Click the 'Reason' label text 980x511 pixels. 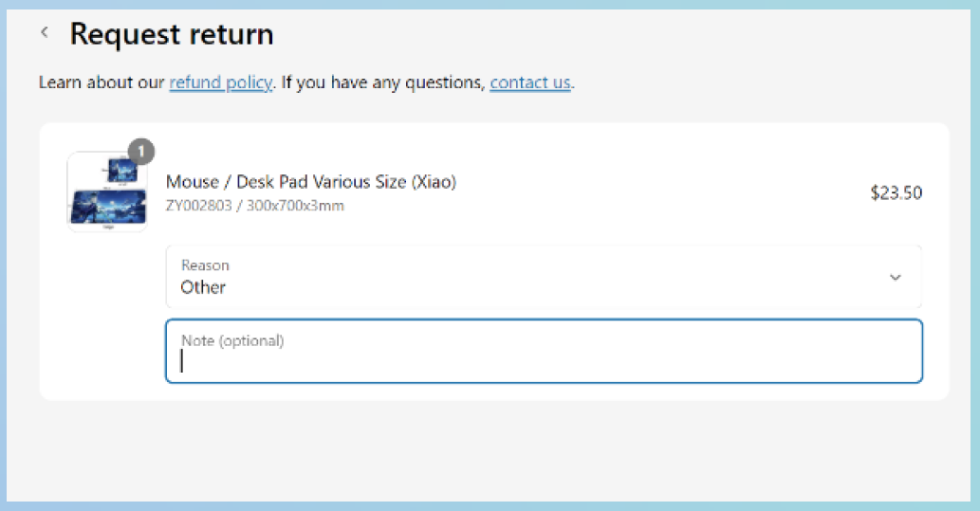(205, 265)
